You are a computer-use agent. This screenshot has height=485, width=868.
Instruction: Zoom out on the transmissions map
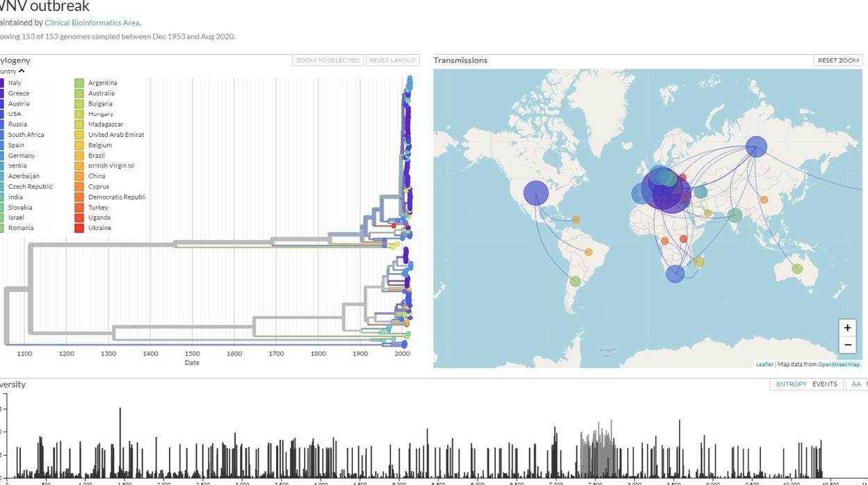[847, 345]
